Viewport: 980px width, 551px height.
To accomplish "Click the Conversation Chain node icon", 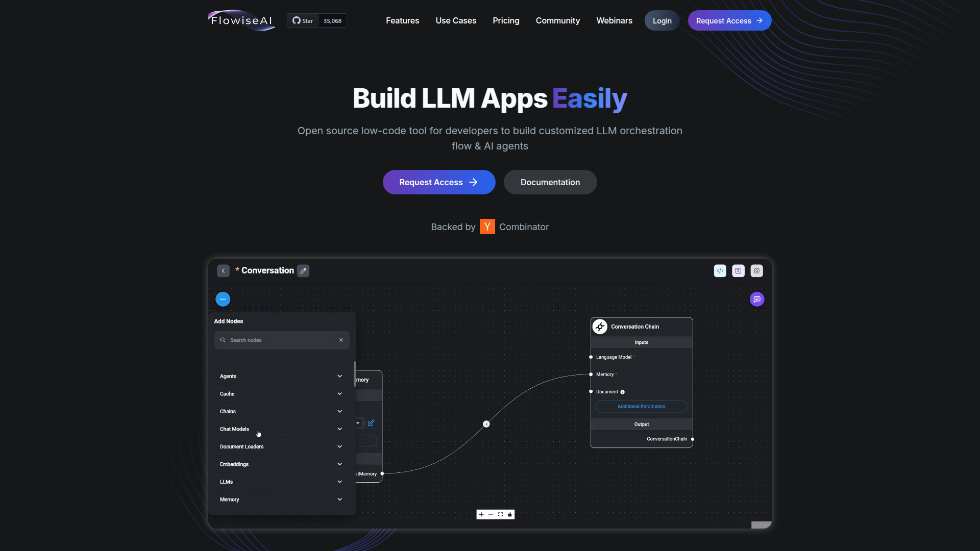I will pos(600,327).
